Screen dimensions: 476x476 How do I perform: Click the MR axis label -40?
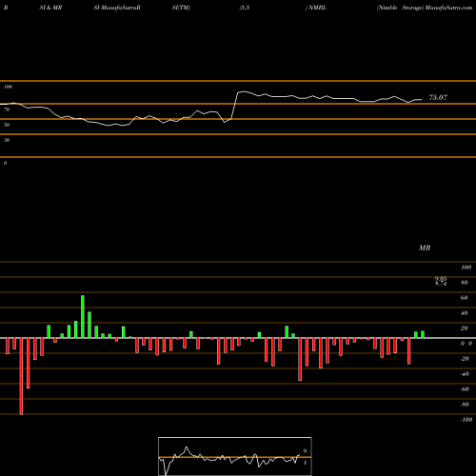click(x=465, y=374)
